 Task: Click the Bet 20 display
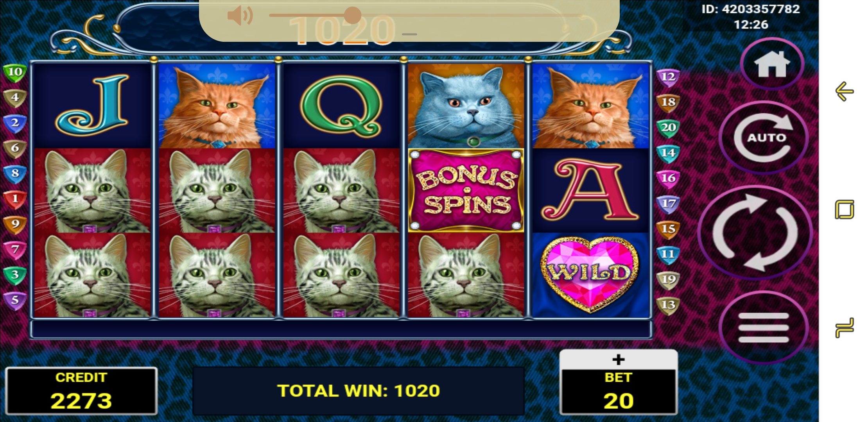pos(619,392)
